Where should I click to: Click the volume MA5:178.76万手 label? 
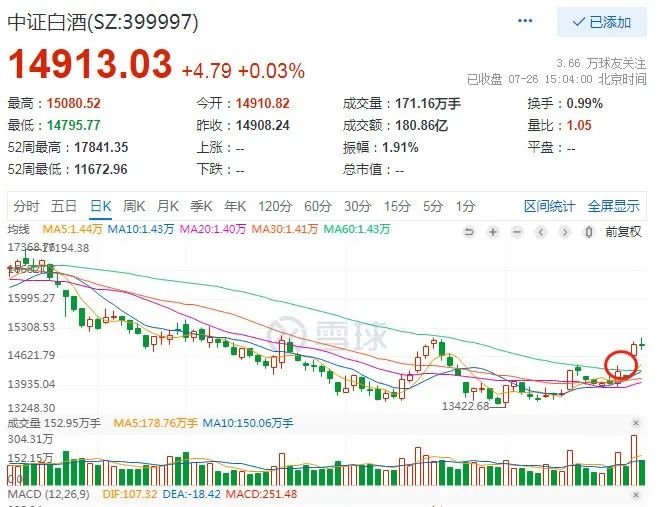(x=156, y=423)
